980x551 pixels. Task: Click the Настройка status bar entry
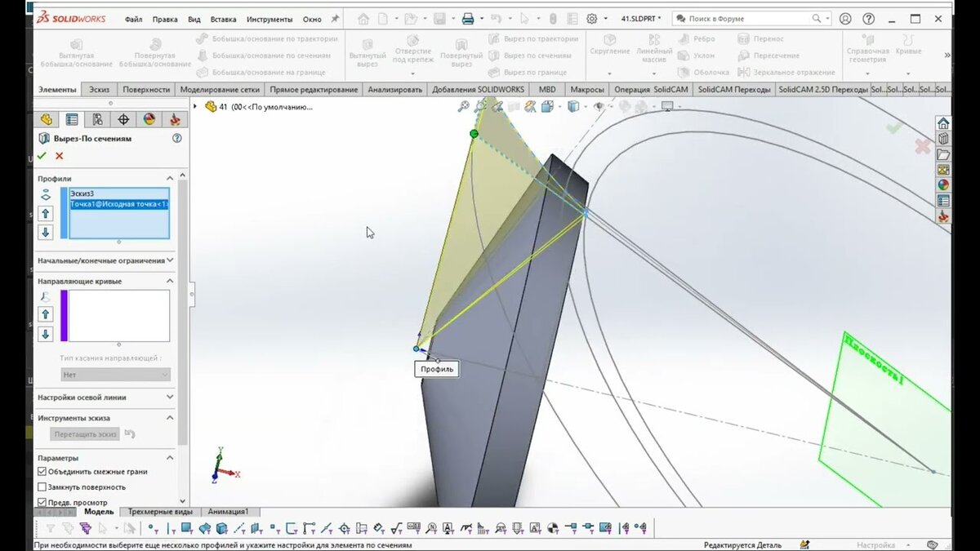[x=875, y=545]
